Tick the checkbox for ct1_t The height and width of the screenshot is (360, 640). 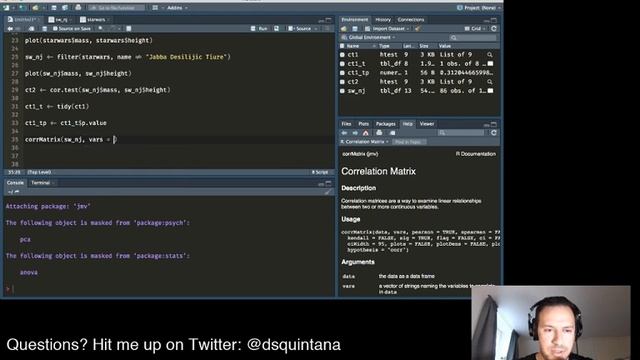[342, 64]
